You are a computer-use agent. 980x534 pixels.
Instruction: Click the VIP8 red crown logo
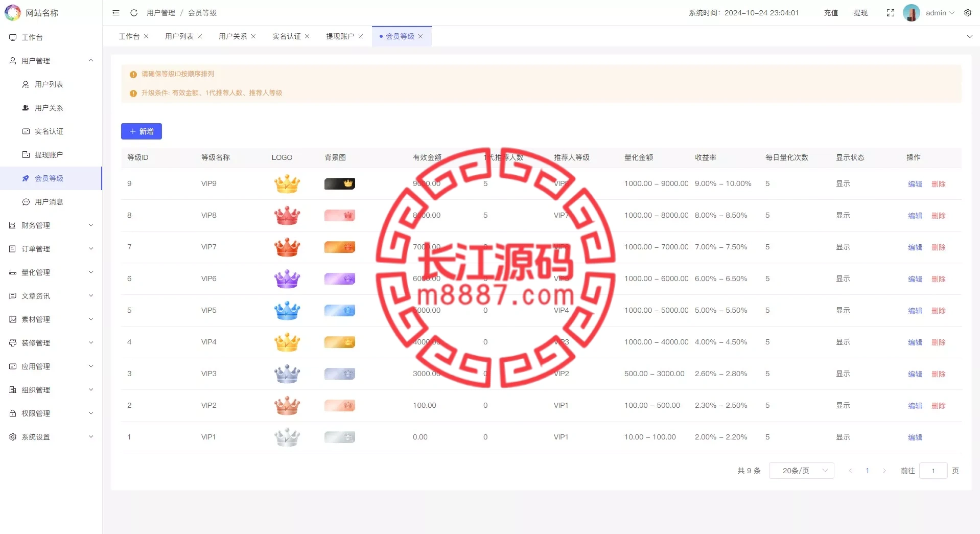287,215
